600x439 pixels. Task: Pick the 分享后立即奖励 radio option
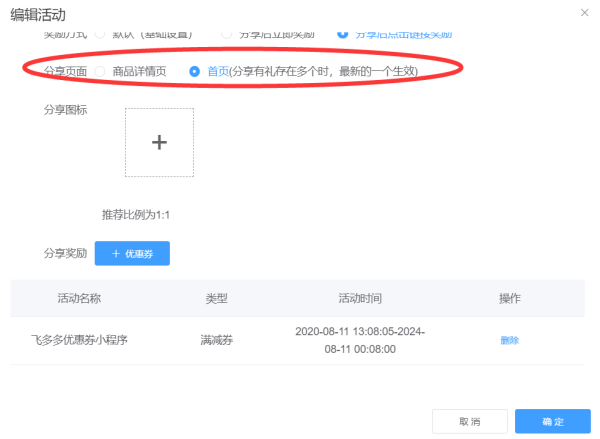[226, 35]
